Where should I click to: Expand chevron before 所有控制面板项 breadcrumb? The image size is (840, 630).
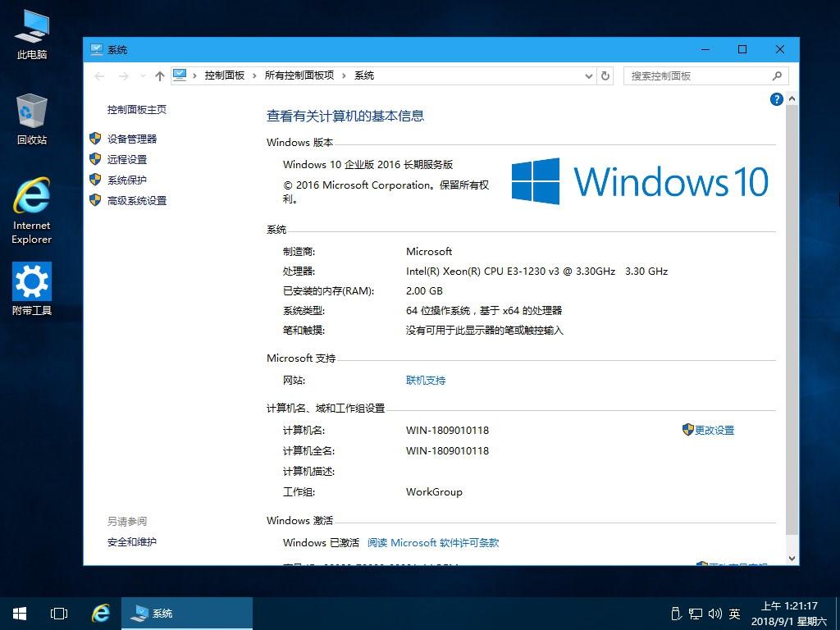pos(254,75)
